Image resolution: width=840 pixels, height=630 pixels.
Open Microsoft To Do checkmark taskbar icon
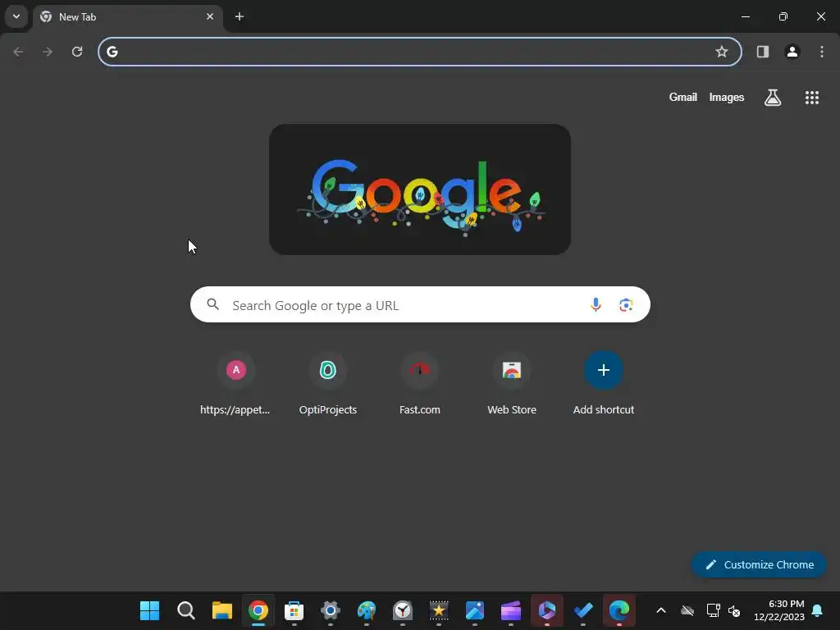pos(583,610)
